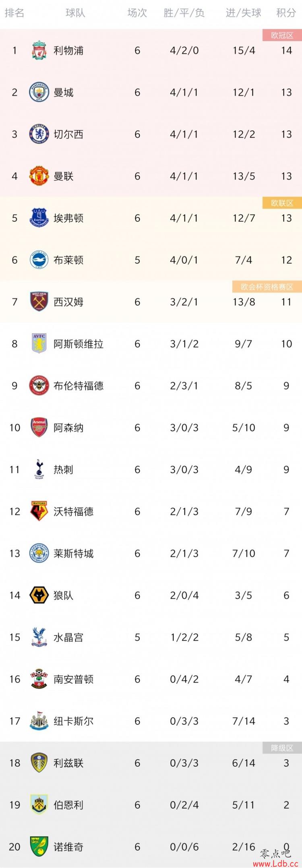Select the Norwich City canary crest
Viewport: 302px width, 868px height.
[39, 847]
